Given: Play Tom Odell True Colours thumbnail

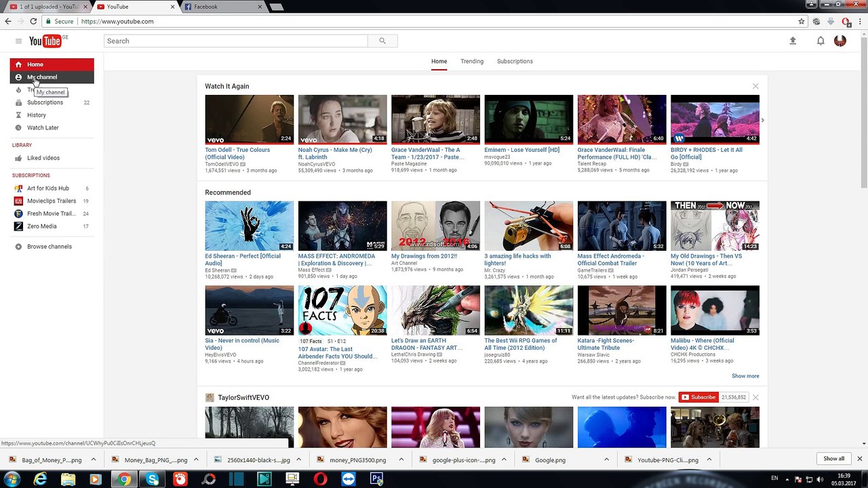Looking at the screenshot, I should [x=250, y=119].
